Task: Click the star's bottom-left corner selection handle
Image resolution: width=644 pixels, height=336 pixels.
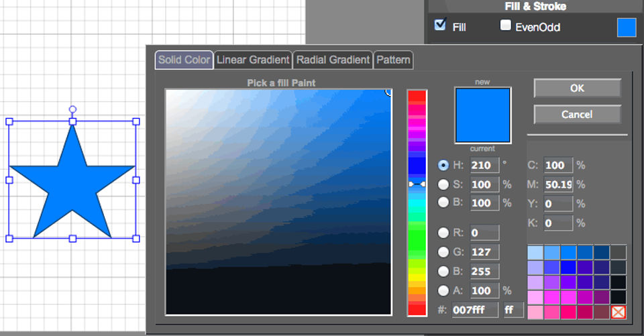Action: pos(9,238)
